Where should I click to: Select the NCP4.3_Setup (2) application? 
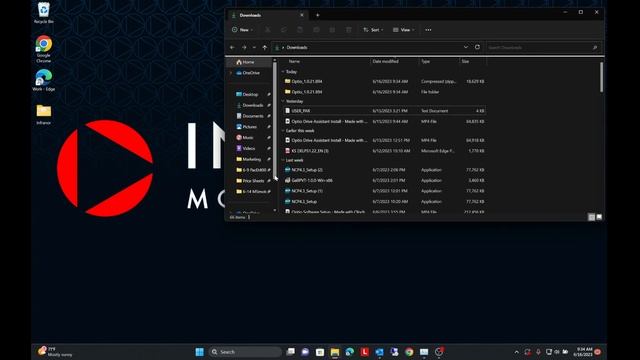tap(384, 169)
